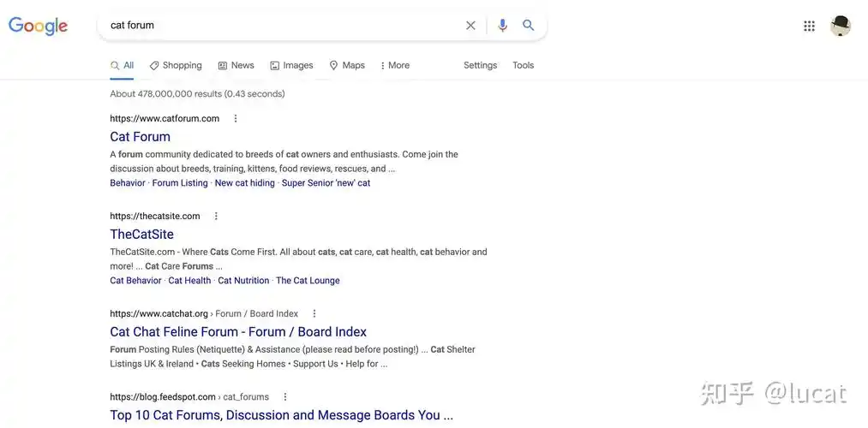Screen dimensions: 868x428
Task: Click the voice search microphone icon
Action: (x=502, y=26)
